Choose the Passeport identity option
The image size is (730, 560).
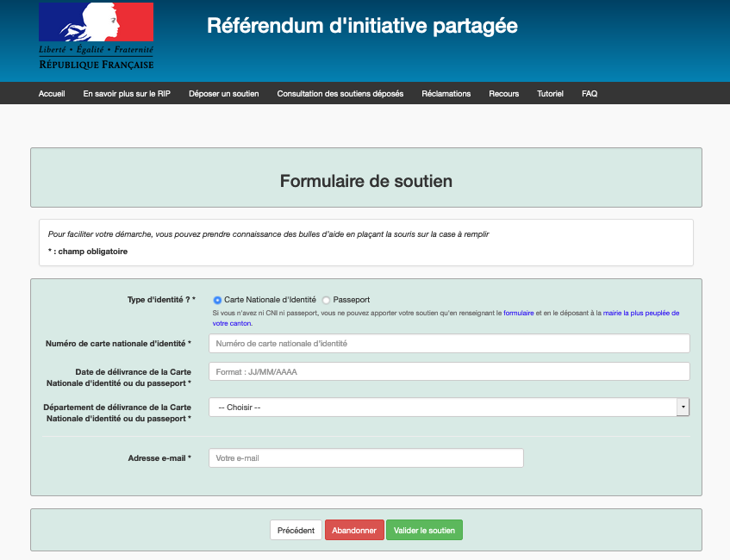[x=326, y=300]
